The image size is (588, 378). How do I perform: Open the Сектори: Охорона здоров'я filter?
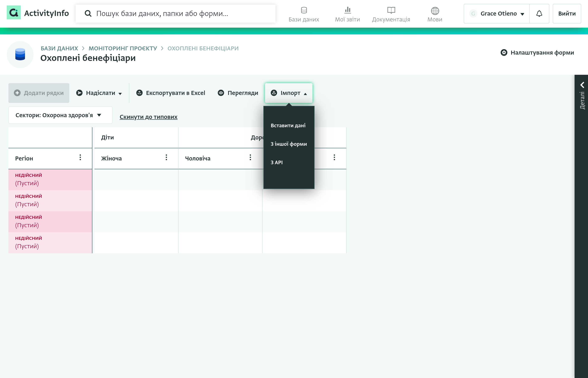(60, 115)
